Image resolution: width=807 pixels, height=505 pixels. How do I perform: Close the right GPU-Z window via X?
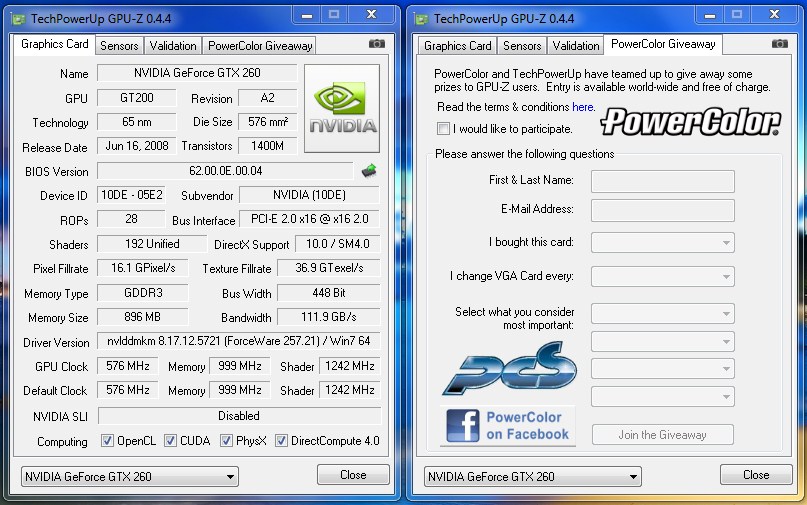point(775,15)
